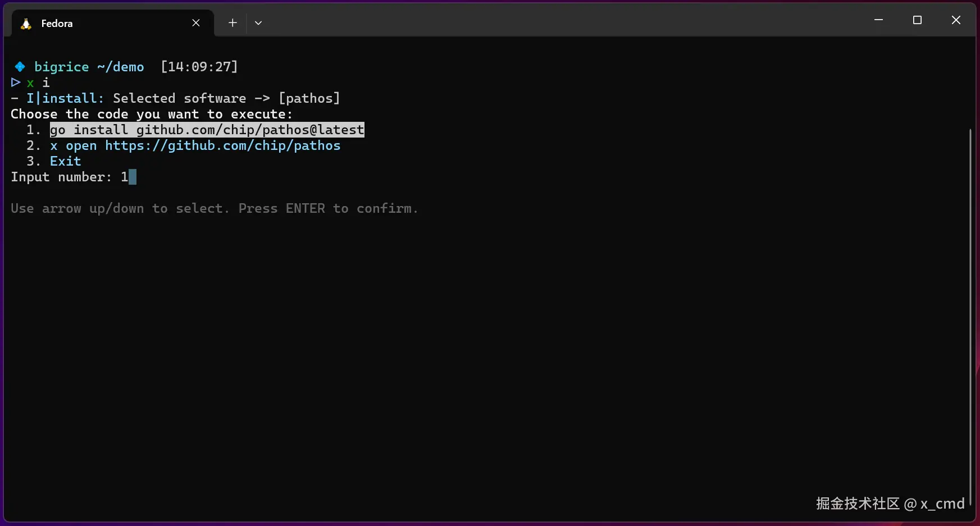This screenshot has width=980, height=526.
Task: Click the ~/demo directory path
Action: tap(120, 67)
